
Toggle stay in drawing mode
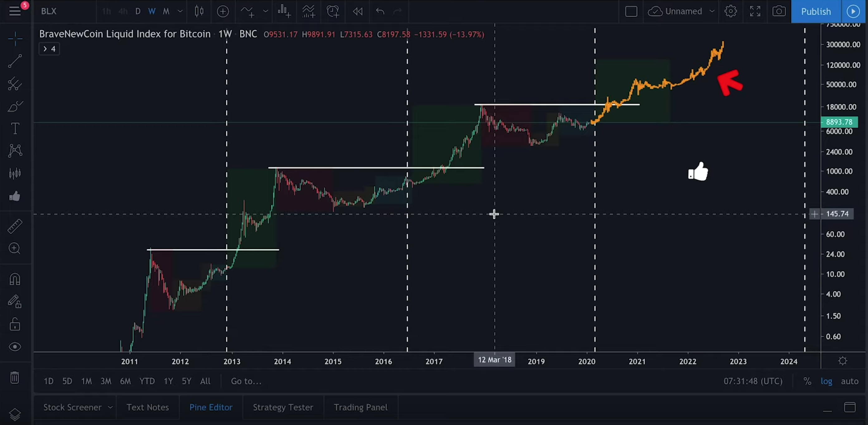click(x=15, y=301)
